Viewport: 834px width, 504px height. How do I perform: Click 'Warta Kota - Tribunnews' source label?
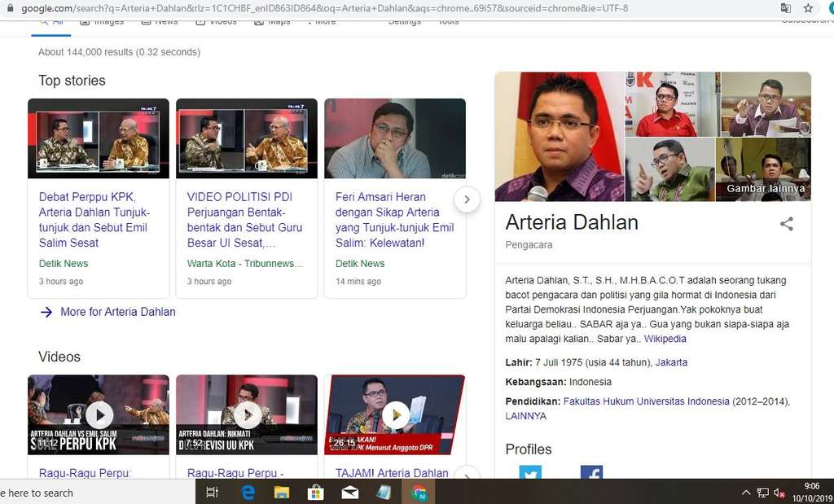point(244,264)
